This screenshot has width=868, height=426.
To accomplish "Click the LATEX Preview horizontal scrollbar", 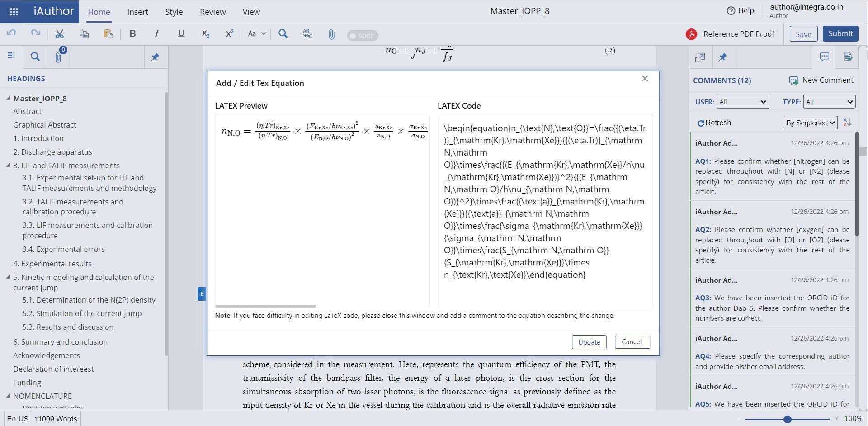I will (265, 306).
